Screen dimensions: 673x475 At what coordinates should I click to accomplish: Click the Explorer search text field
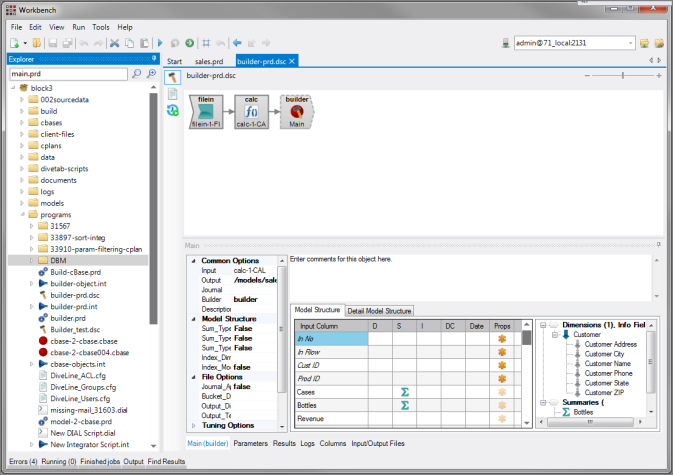65,74
